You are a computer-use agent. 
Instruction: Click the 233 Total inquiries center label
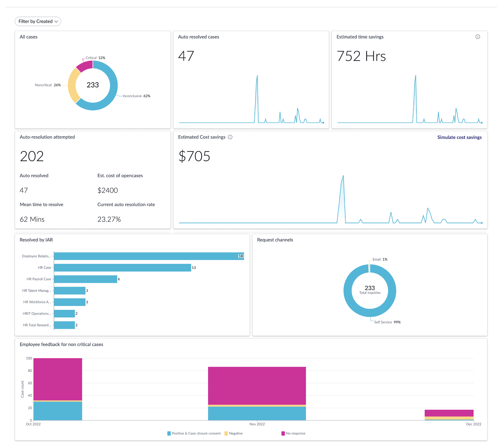coord(370,290)
